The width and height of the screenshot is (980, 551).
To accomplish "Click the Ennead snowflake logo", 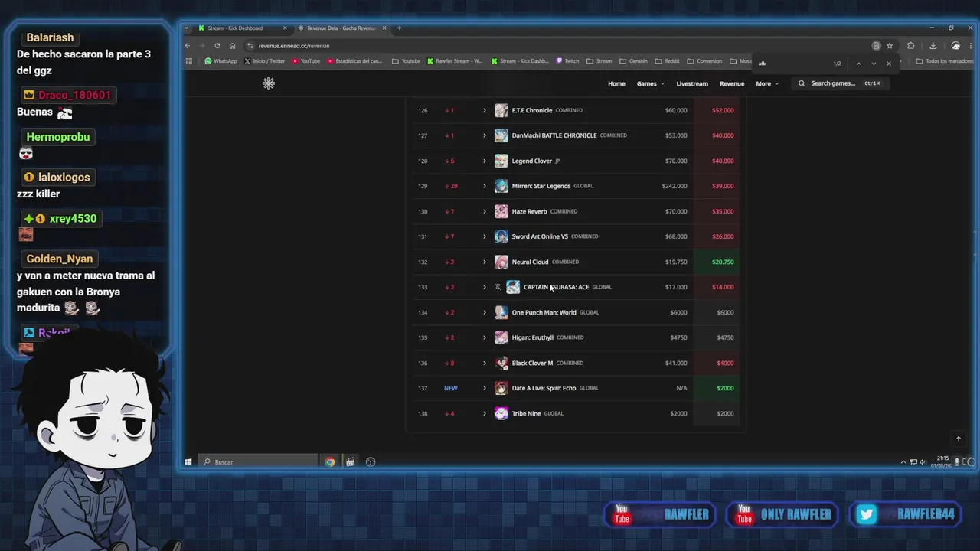I will pos(269,83).
